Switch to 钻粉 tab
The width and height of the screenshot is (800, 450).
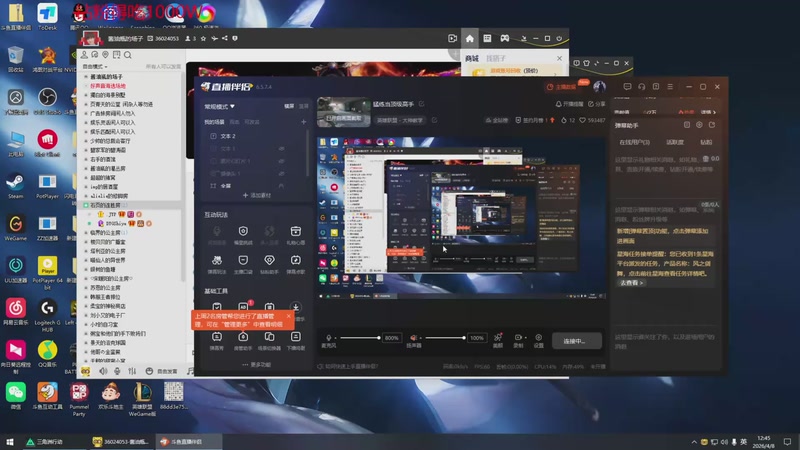[x=706, y=142]
